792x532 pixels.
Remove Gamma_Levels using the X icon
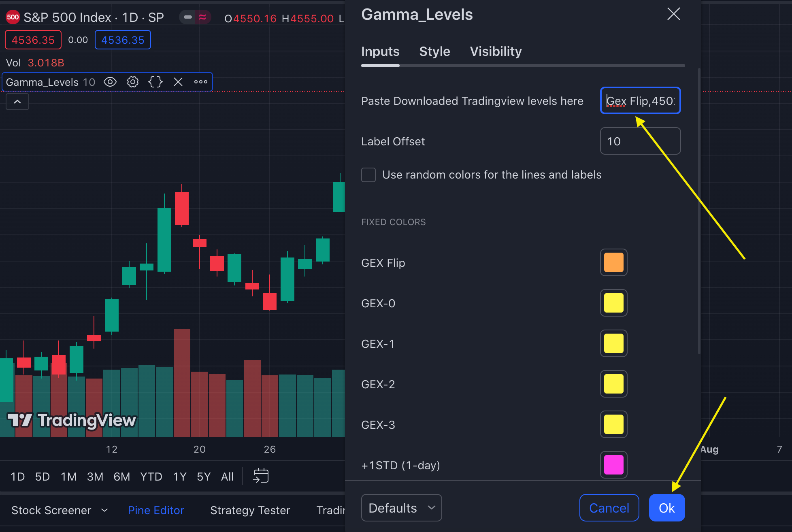178,82
